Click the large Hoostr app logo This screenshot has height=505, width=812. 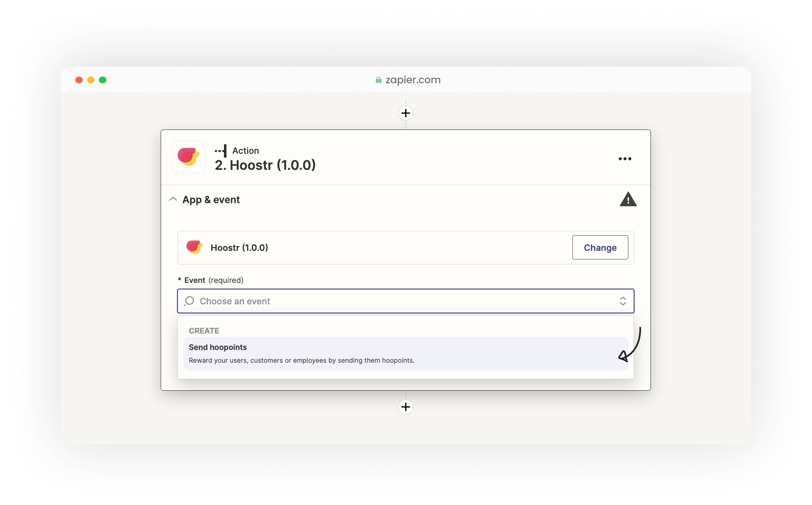click(x=189, y=157)
